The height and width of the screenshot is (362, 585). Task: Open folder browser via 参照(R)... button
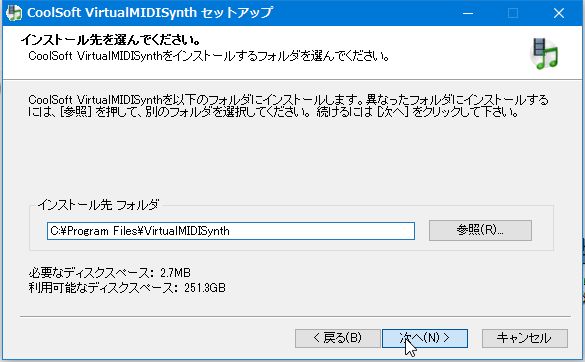480,230
